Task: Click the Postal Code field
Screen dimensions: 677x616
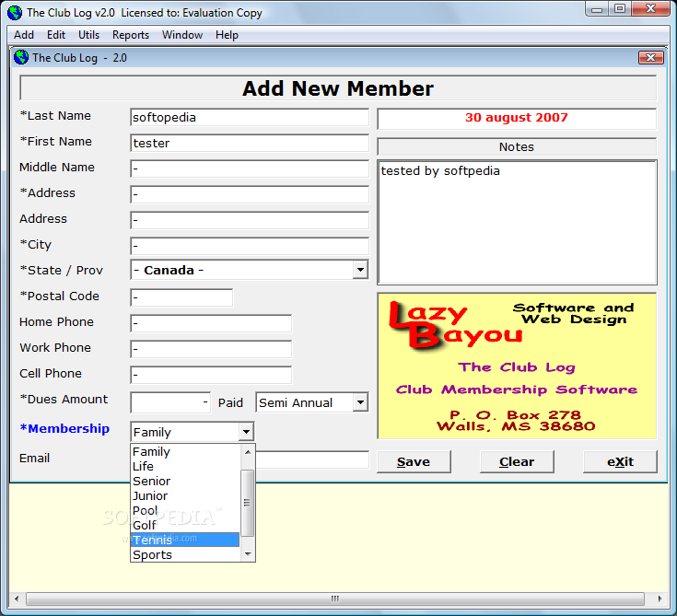Action: point(181,297)
